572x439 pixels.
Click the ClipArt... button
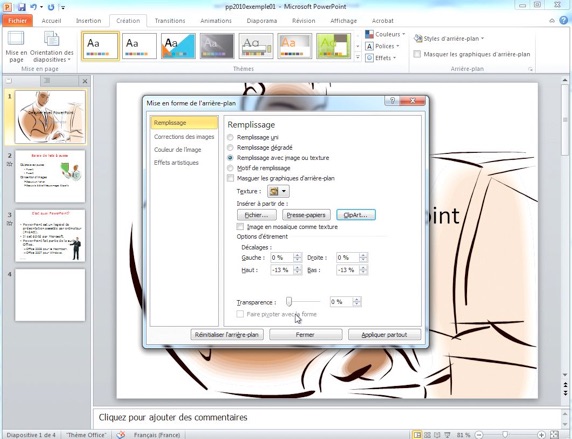tap(356, 215)
